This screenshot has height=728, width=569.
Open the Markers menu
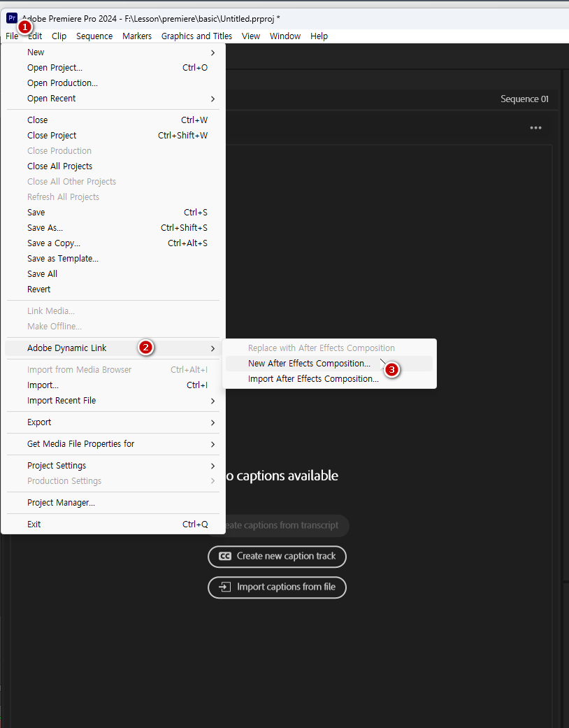point(137,36)
